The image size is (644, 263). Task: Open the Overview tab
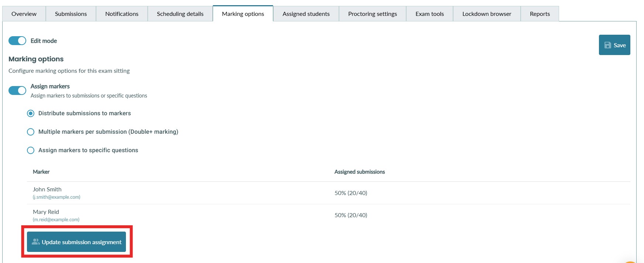coord(24,14)
